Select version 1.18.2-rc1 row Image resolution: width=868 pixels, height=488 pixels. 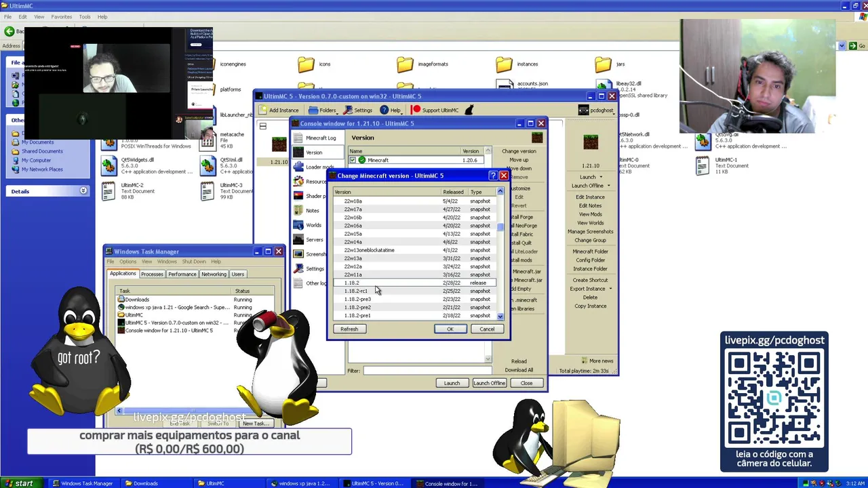[x=414, y=291]
